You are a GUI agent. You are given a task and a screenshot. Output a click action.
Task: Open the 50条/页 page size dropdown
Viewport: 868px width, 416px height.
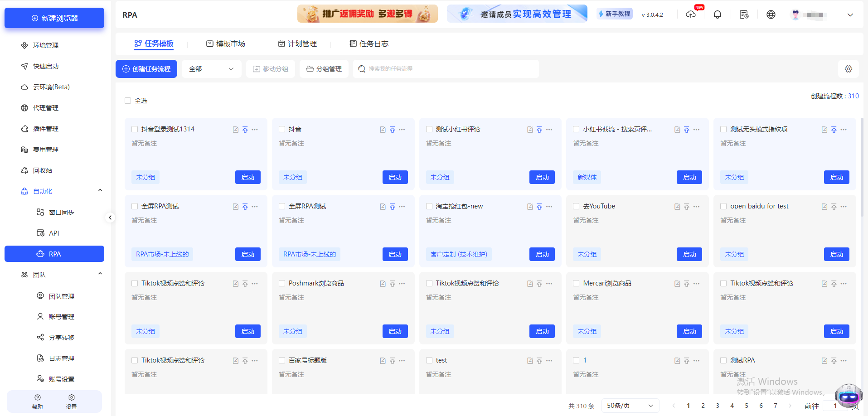pos(630,405)
